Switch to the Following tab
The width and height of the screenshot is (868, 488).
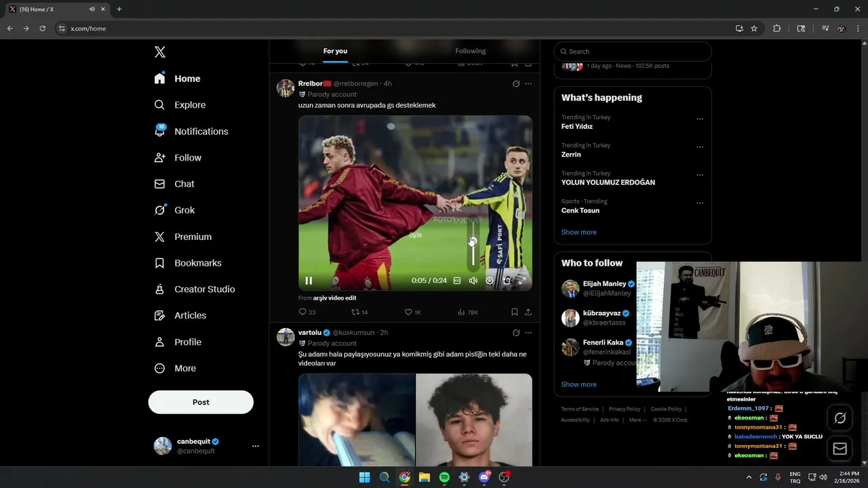[471, 51]
